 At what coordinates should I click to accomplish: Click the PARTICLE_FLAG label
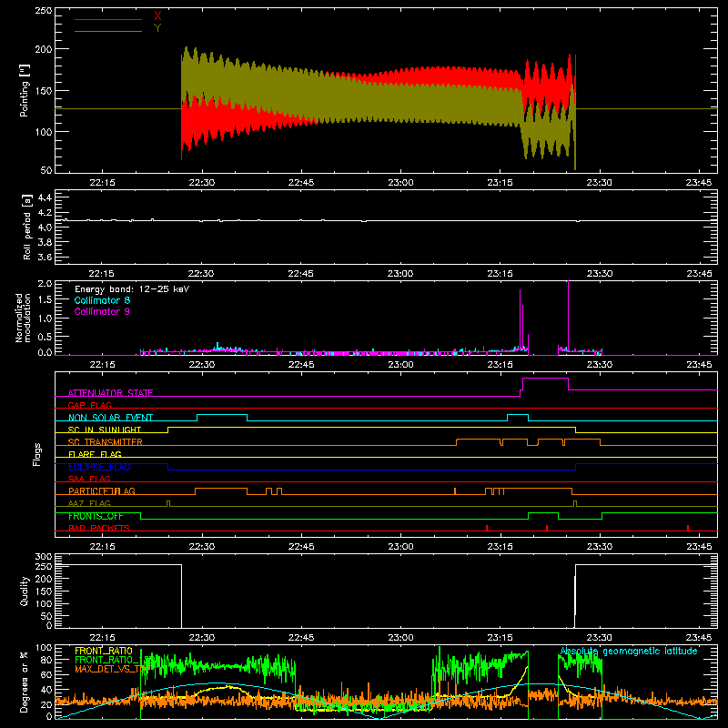coord(102,490)
